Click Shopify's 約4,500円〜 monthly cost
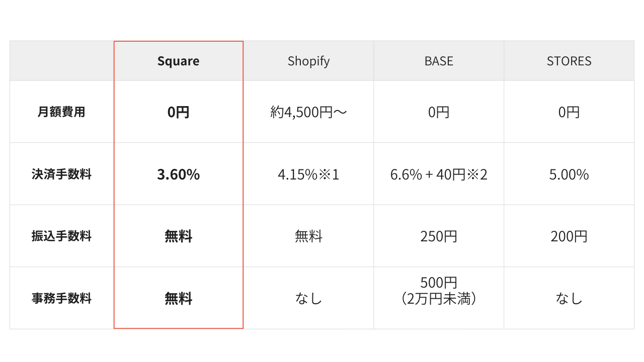The height and width of the screenshot is (362, 644). (x=308, y=112)
